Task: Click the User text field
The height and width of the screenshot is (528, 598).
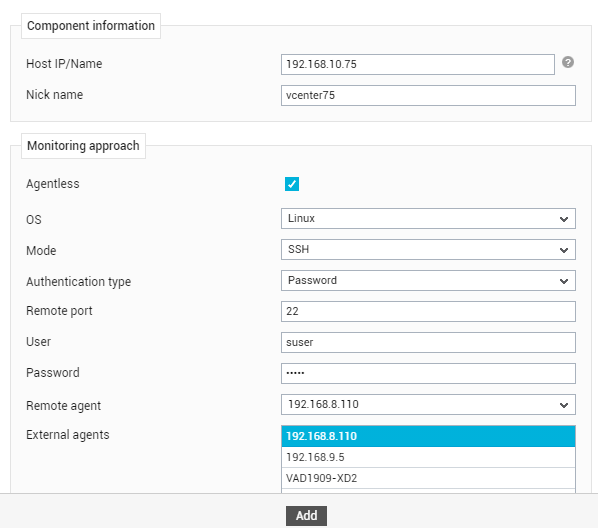Action: [x=428, y=343]
